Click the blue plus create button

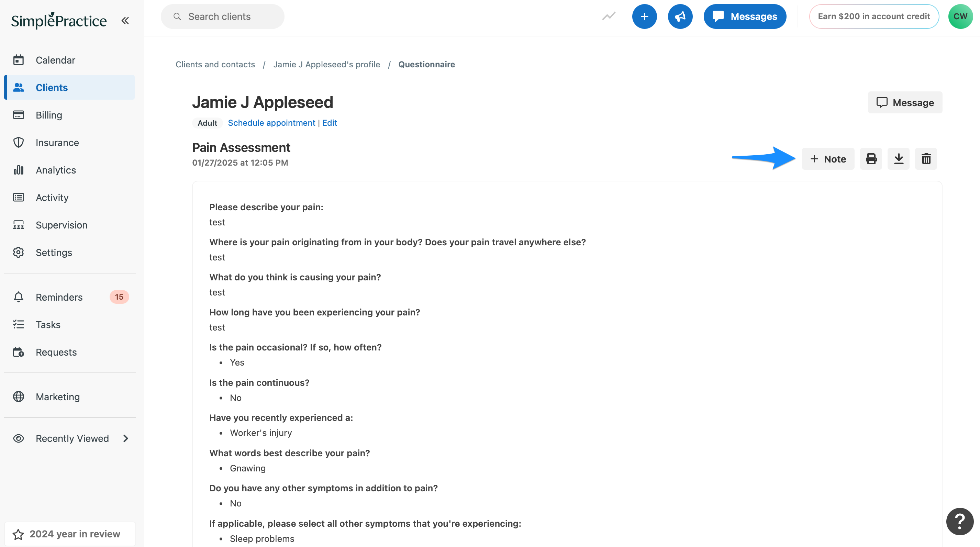tap(644, 16)
